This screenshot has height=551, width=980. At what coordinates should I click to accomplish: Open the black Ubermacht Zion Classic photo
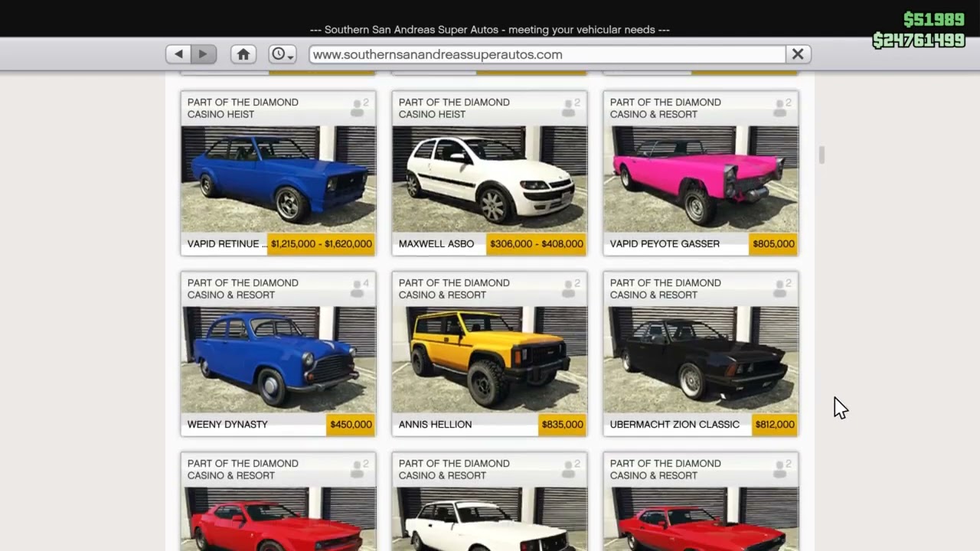click(701, 360)
